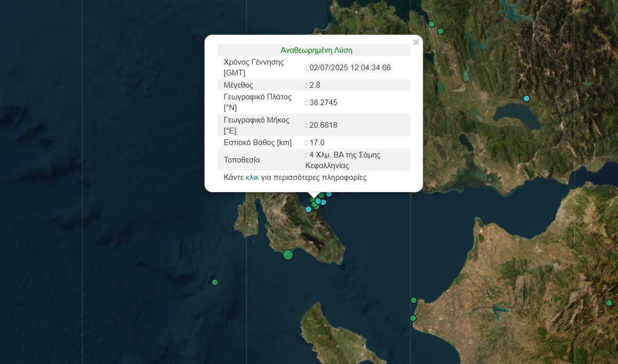Click the "Αναθεωρημένη Λύση" popup header
The width and height of the screenshot is (618, 364).
tap(316, 50)
